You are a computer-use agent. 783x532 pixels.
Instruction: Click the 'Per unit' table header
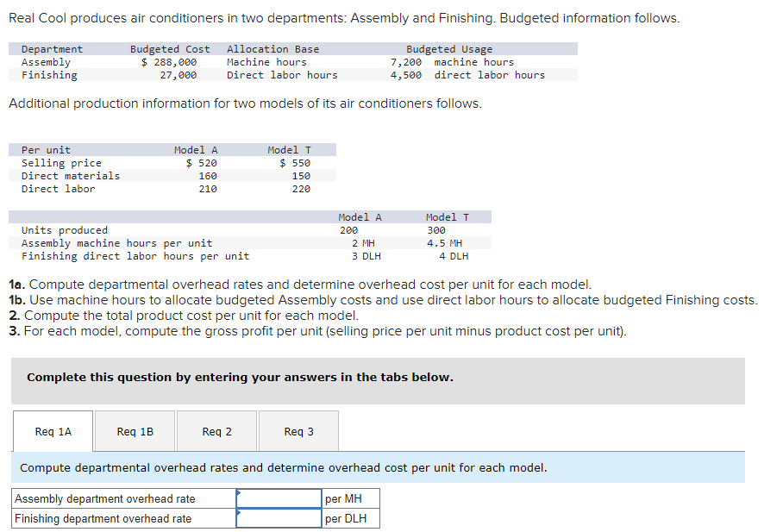(x=46, y=150)
